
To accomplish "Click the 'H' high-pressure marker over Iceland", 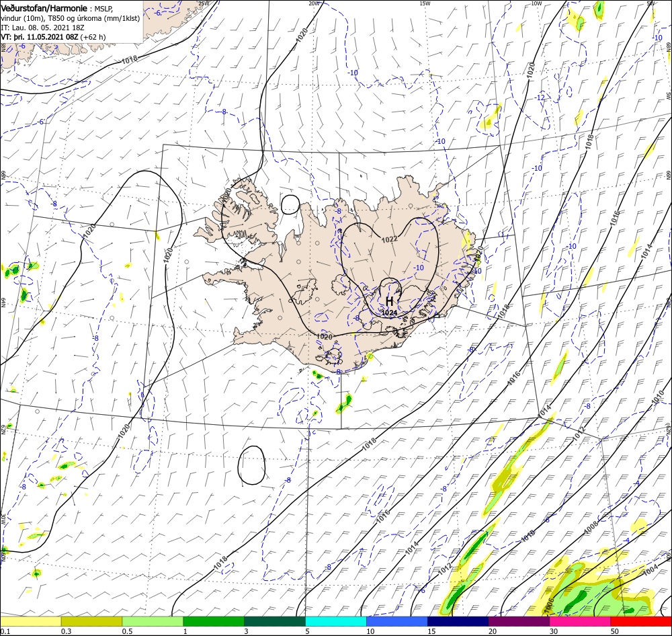I will point(389,301).
